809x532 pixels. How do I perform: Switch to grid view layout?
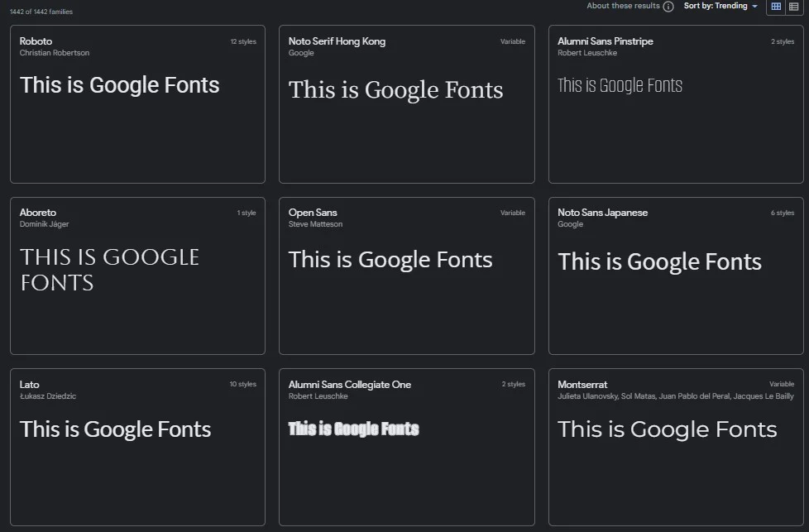(x=776, y=6)
